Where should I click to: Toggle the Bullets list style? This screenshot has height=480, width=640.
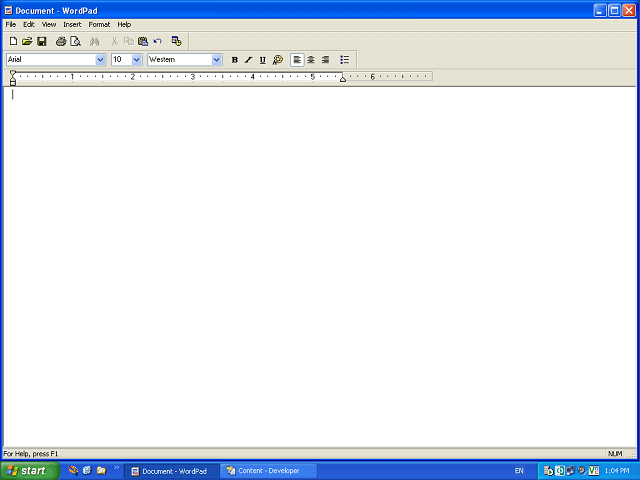point(344,60)
